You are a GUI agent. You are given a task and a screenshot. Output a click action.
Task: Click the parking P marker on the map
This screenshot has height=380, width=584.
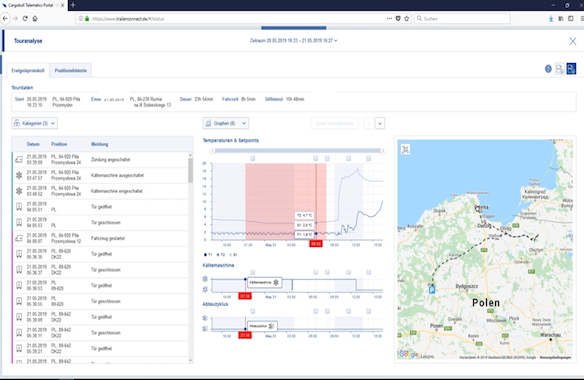coord(432,290)
